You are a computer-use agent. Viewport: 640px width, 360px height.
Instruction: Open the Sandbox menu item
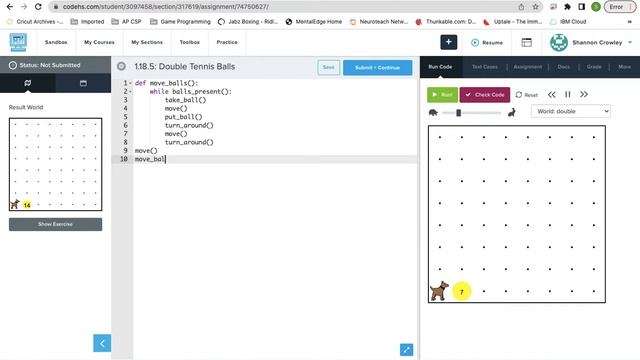coord(56,42)
